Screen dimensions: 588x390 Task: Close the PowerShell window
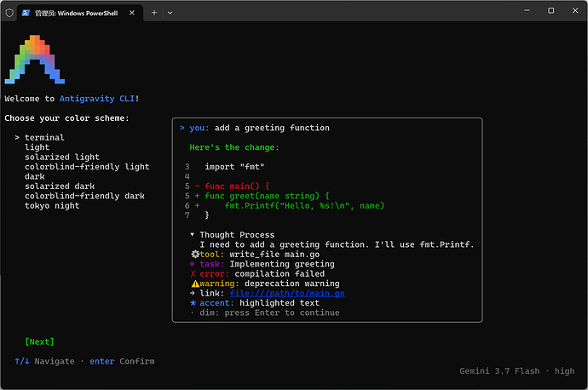tap(575, 10)
